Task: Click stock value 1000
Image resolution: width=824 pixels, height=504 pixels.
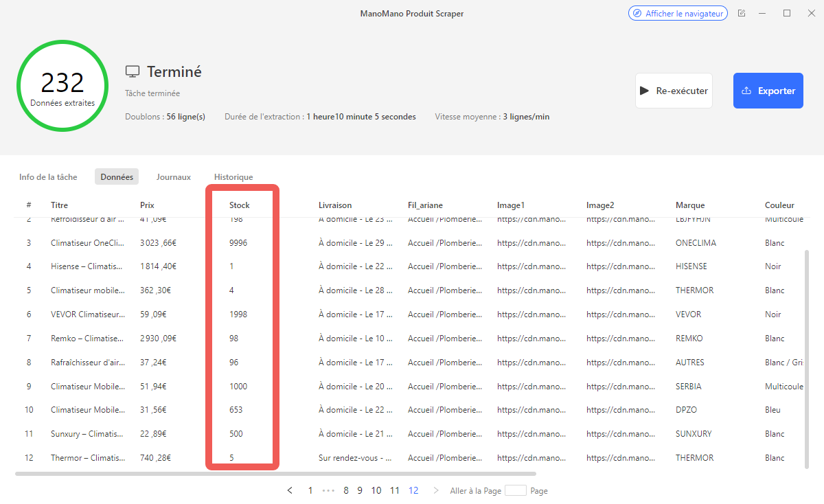Action: coord(238,387)
